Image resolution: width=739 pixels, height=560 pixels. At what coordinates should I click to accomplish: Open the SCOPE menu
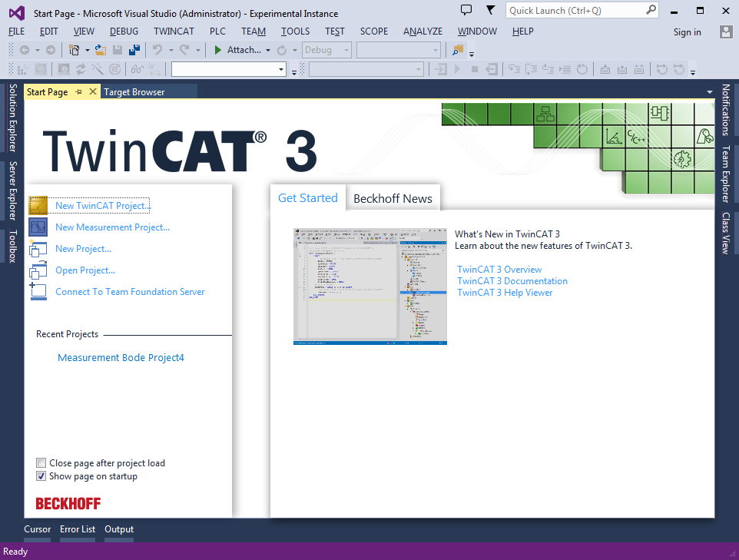coord(374,31)
